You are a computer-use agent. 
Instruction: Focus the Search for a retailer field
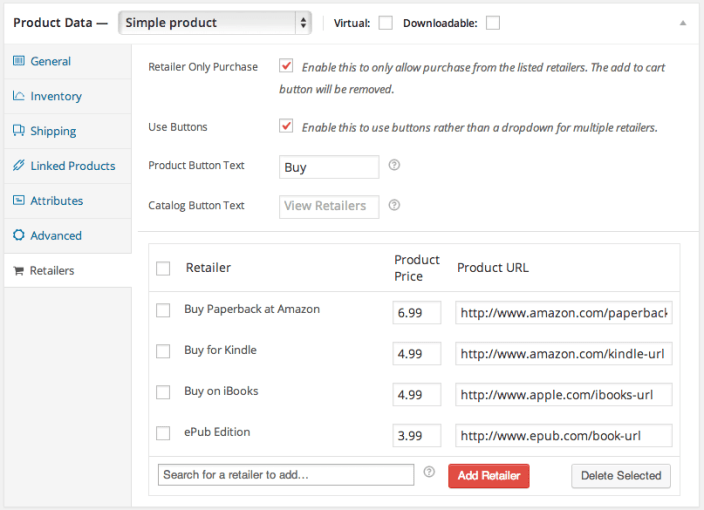pyautogui.click(x=286, y=475)
